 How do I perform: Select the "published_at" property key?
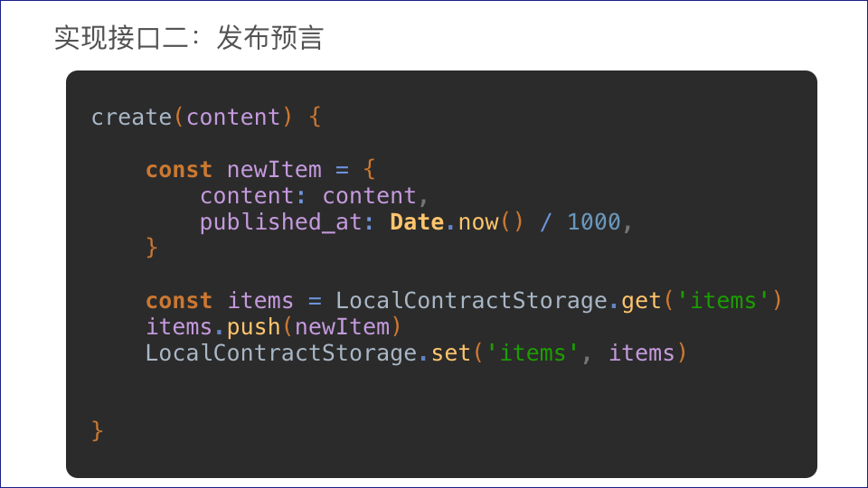(281, 222)
